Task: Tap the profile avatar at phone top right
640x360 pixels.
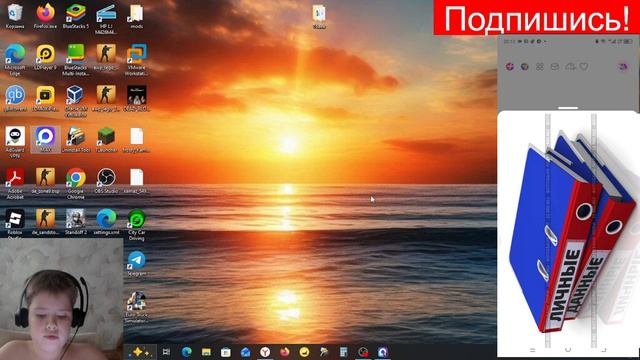Action: [623, 67]
